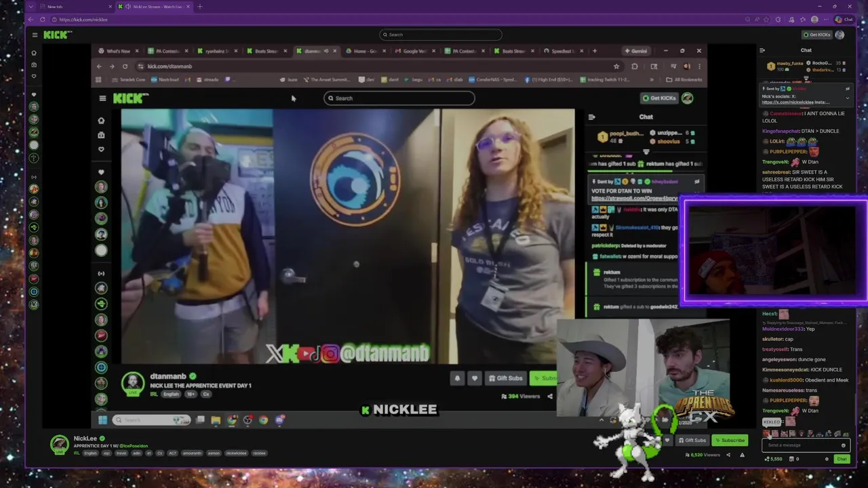Subscribe to NickLee channel
868x488 pixels.
(730, 440)
